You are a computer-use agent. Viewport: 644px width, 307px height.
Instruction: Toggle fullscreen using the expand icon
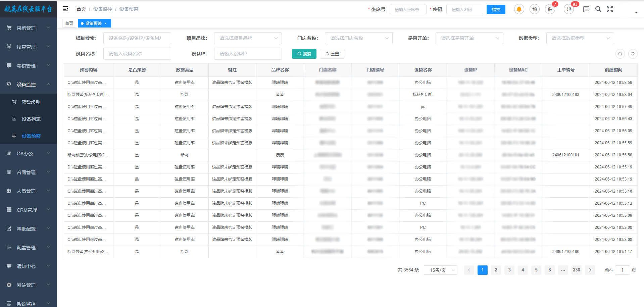(x=610, y=9)
